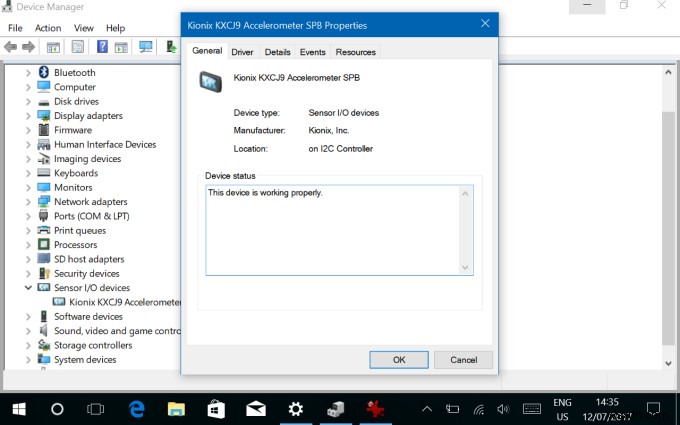Image resolution: width=680 pixels, height=425 pixels.
Task: Select the SD host adapters tree label
Action: [x=89, y=259]
